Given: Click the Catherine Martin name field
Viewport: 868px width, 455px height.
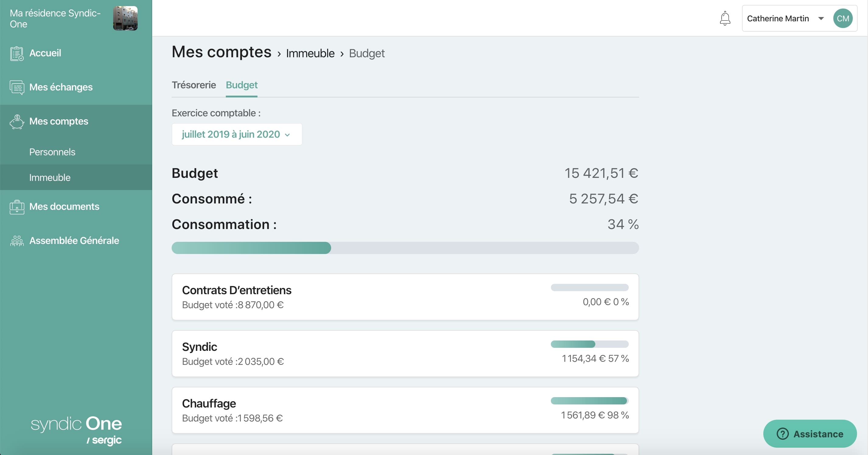Looking at the screenshot, I should click(x=778, y=19).
